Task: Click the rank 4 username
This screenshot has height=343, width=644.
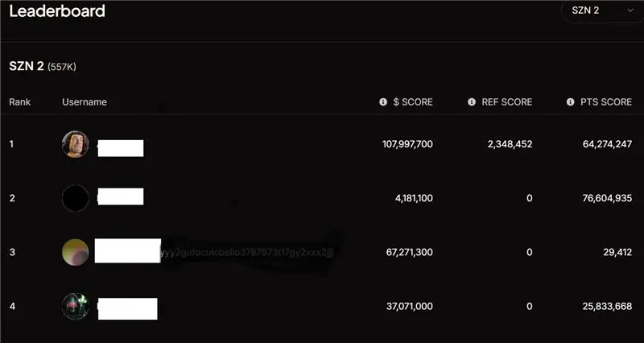Action: (x=127, y=308)
